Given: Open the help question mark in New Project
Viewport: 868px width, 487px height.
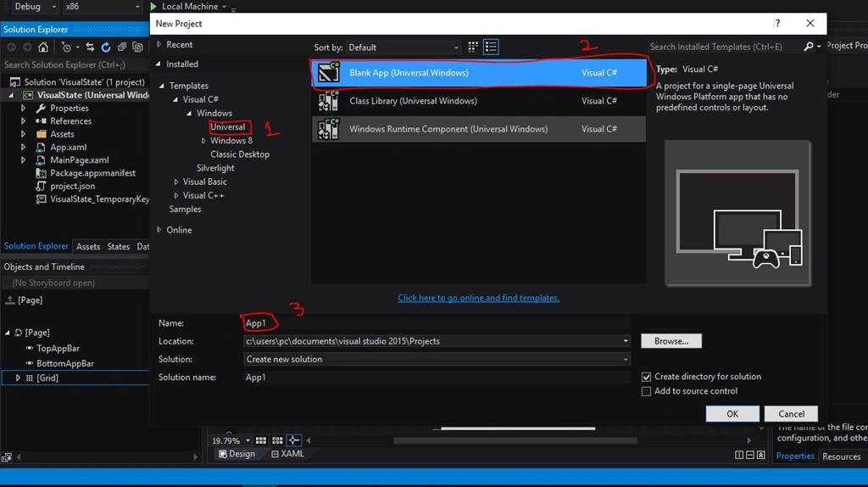Looking at the screenshot, I should [x=778, y=23].
